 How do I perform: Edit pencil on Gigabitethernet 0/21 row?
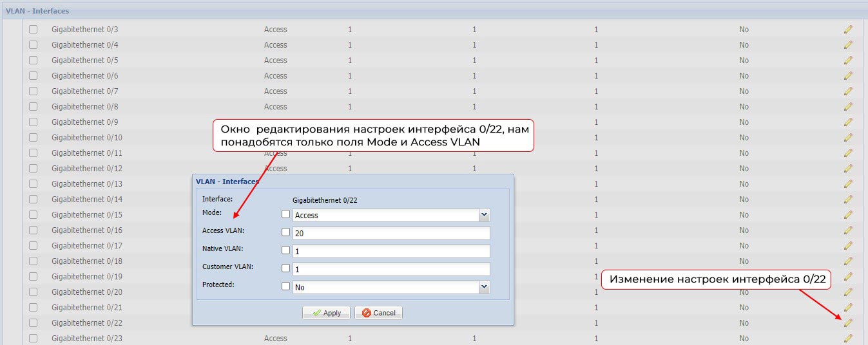click(x=848, y=308)
